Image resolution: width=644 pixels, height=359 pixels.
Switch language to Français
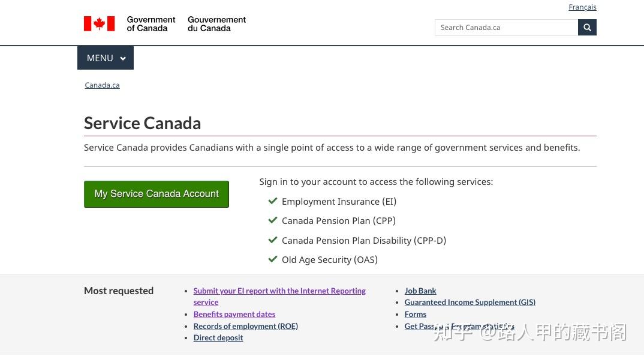[582, 7]
